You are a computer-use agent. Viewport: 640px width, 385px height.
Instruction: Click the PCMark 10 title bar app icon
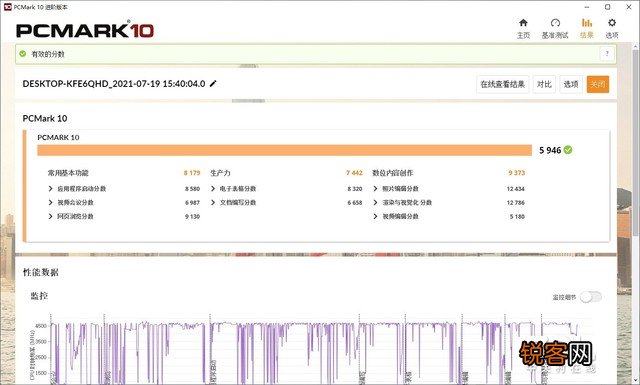(x=7, y=7)
